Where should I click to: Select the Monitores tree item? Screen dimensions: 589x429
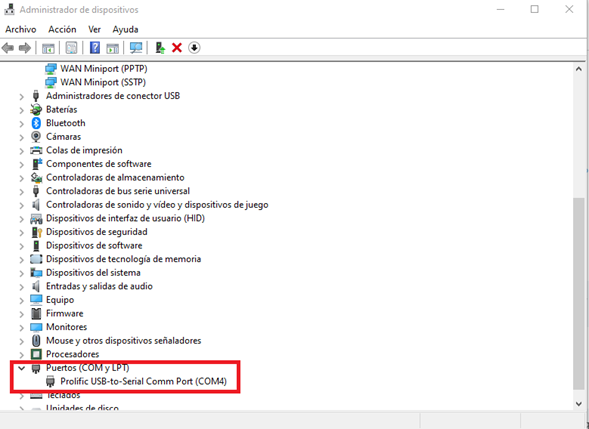tap(66, 327)
